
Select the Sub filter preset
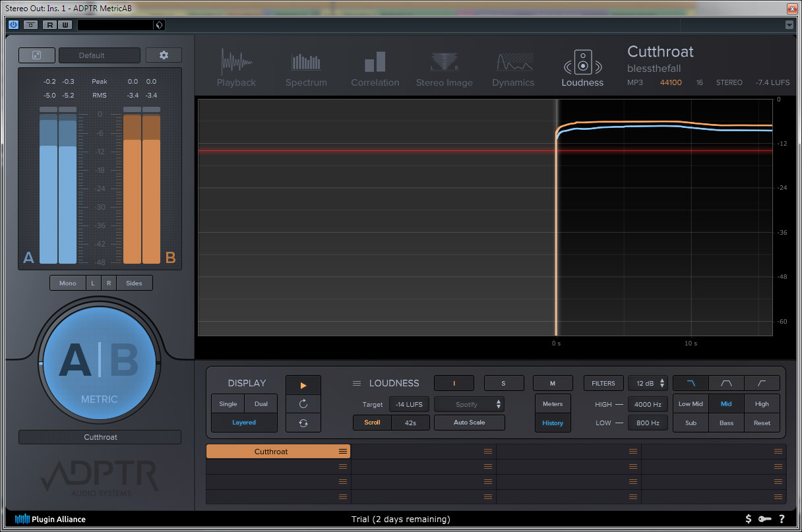click(x=691, y=423)
